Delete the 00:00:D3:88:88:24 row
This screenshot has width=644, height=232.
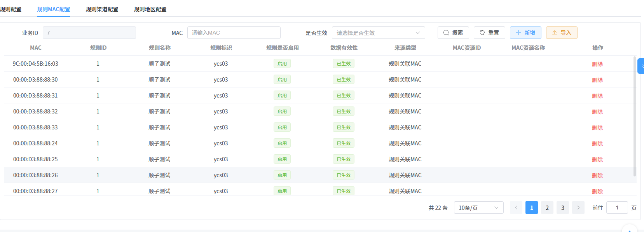597,144
